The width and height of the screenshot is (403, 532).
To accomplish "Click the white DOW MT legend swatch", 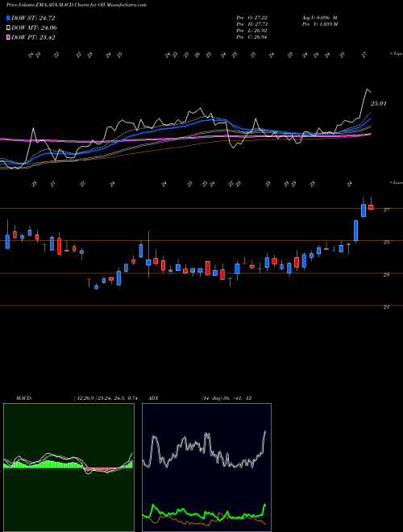I will coord(8,28).
